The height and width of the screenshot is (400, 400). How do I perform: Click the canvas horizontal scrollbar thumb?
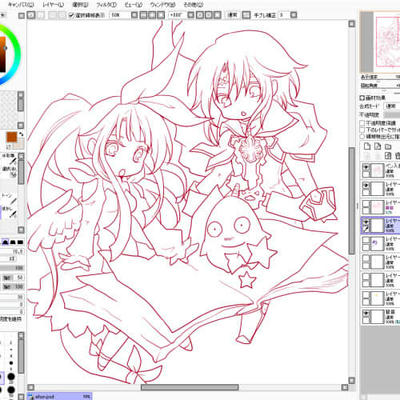point(190,387)
